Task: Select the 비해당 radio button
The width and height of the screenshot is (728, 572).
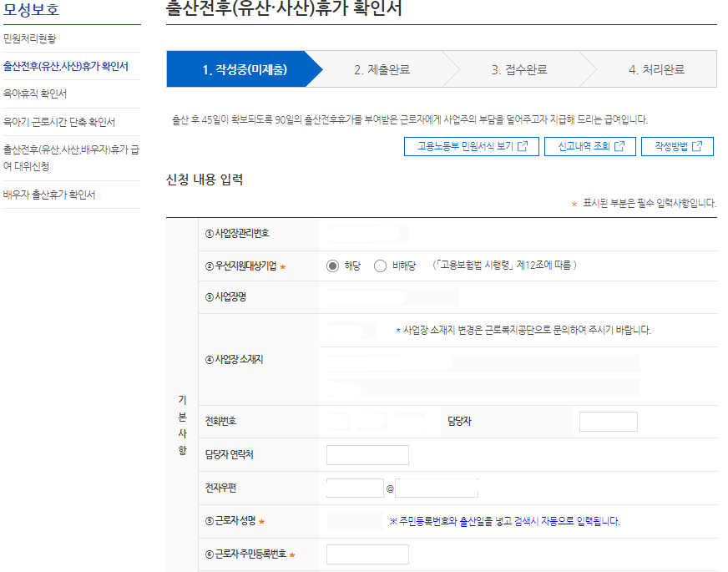Action: (x=382, y=266)
